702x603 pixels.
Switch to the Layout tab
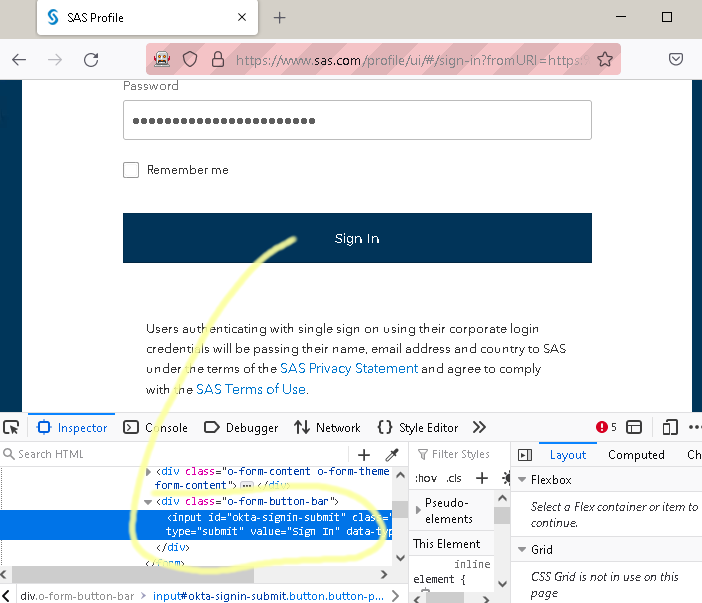[568, 455]
